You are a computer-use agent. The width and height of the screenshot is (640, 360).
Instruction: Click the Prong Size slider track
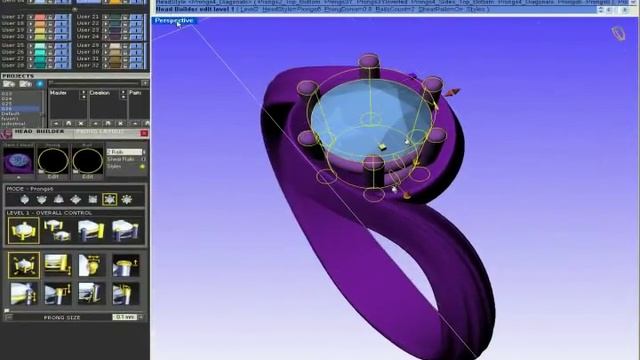pos(73,311)
